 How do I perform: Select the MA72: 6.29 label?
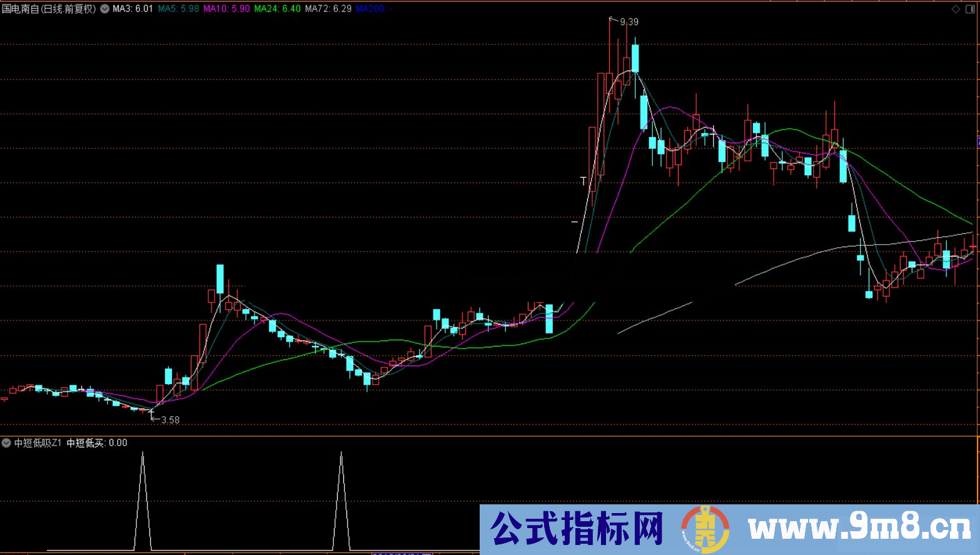tap(328, 9)
